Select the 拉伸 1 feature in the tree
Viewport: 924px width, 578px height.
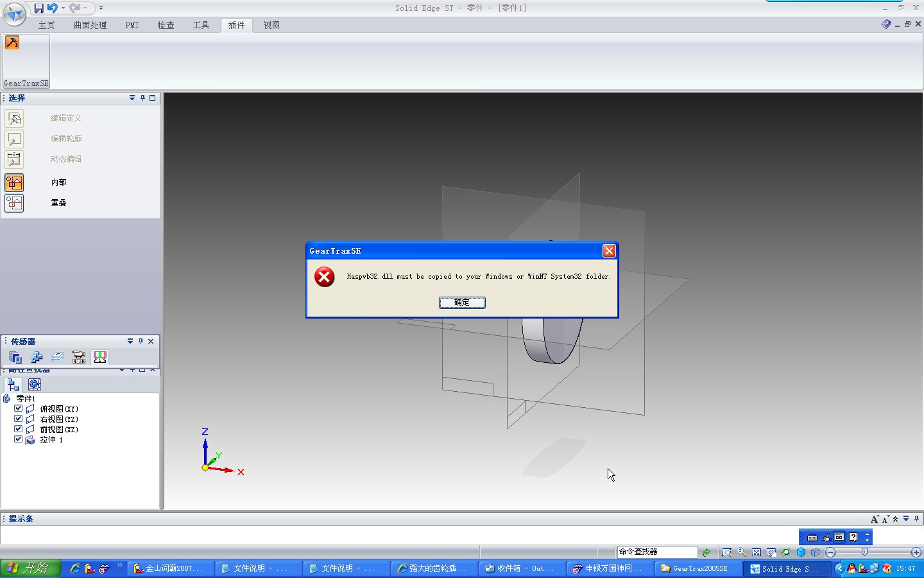tap(51, 440)
